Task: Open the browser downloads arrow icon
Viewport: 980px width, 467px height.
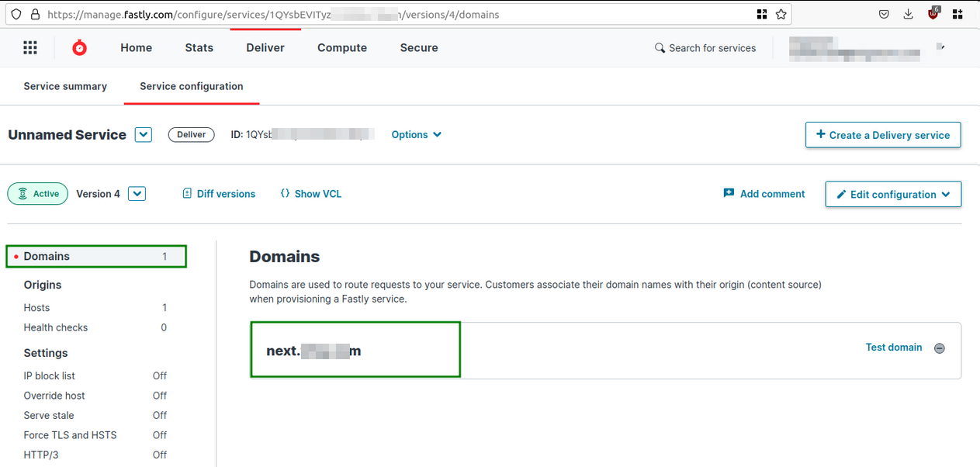Action: click(x=909, y=14)
